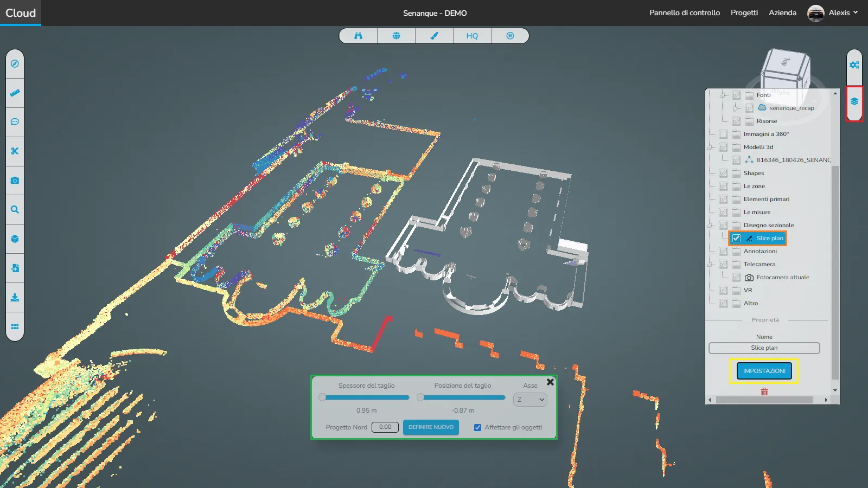Screen dimensions: 868x488
Task: Click the pause rendering icon
Action: 510,36
